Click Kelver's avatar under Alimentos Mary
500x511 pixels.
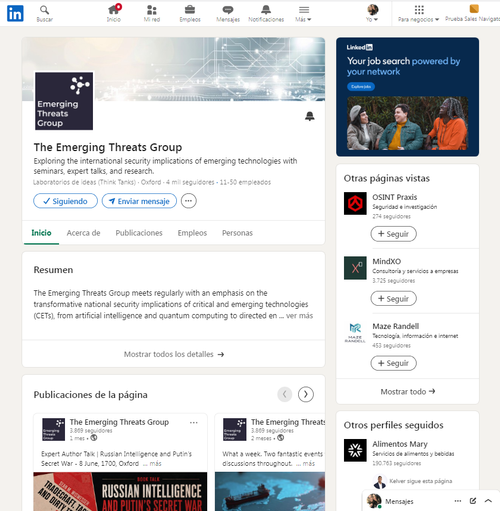point(379,481)
